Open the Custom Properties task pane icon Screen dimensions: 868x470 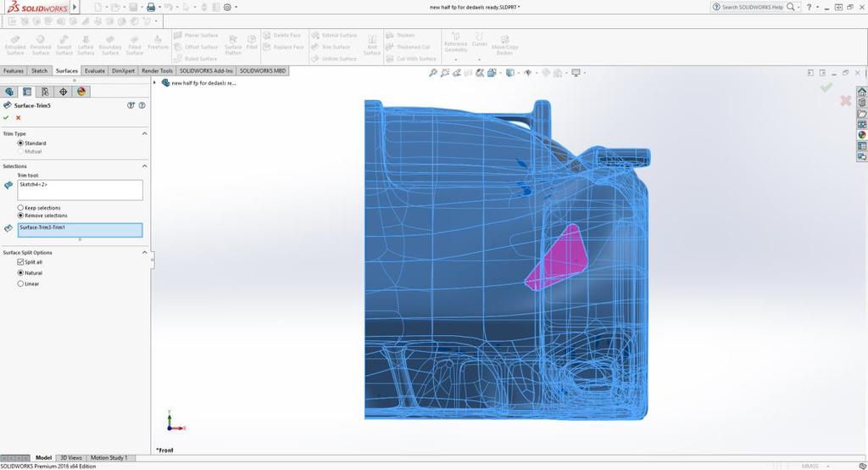pos(862,146)
